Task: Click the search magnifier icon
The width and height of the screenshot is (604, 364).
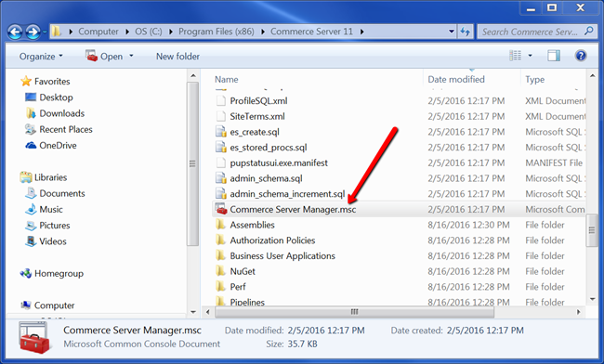Action: [x=588, y=32]
